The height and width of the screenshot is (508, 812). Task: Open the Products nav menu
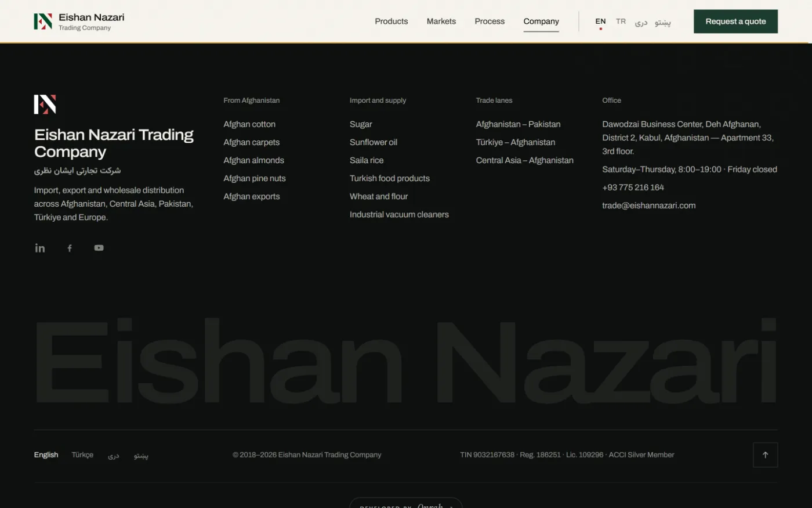(x=391, y=21)
